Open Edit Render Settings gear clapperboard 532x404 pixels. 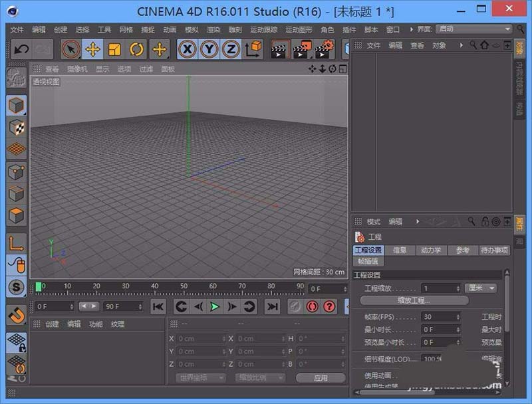[x=324, y=49]
